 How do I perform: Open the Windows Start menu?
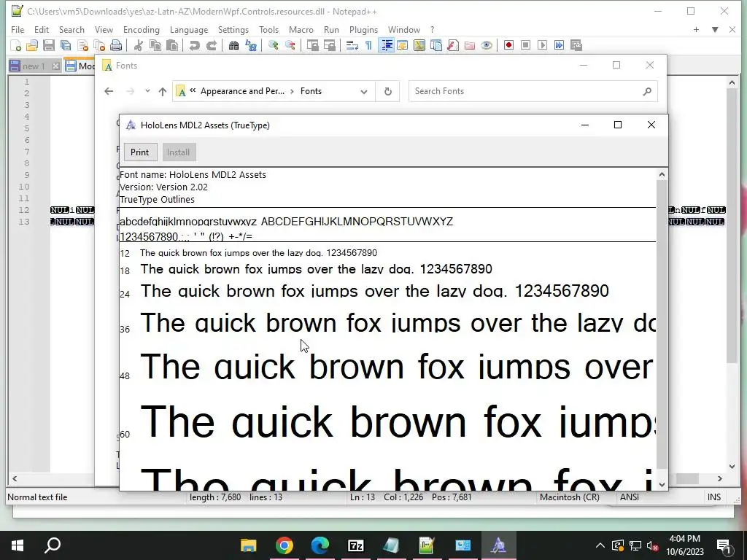tap(18, 545)
